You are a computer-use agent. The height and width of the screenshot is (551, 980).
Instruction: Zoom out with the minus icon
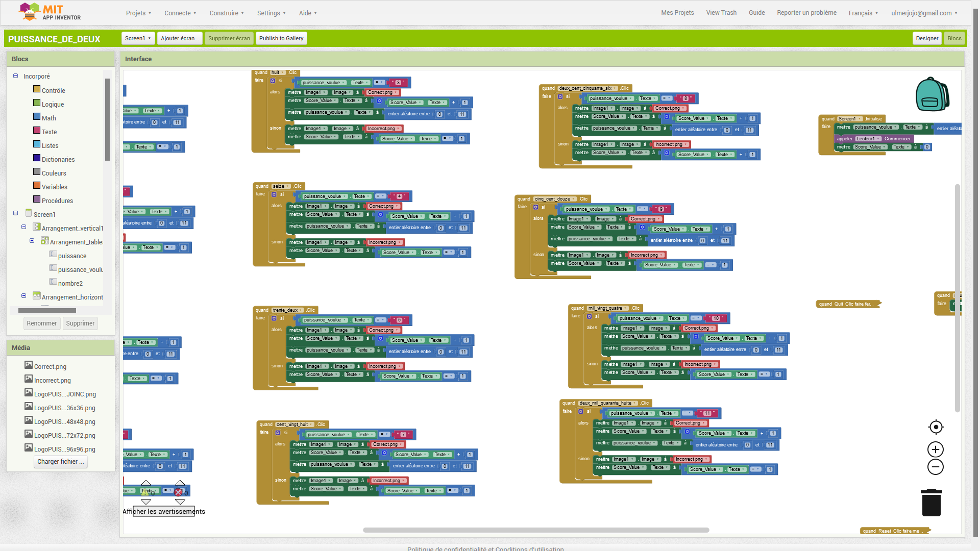click(935, 467)
